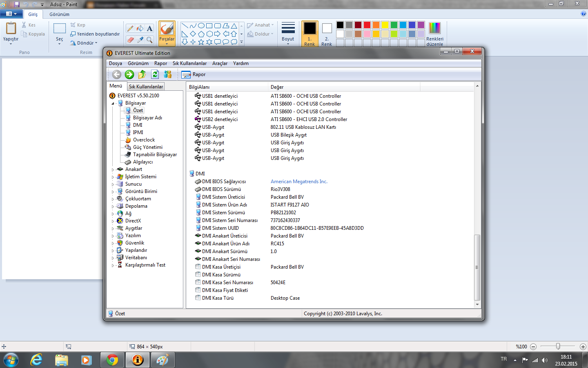
Task: Open the EVEREST users/favorites toolbar icon
Action: point(167,74)
